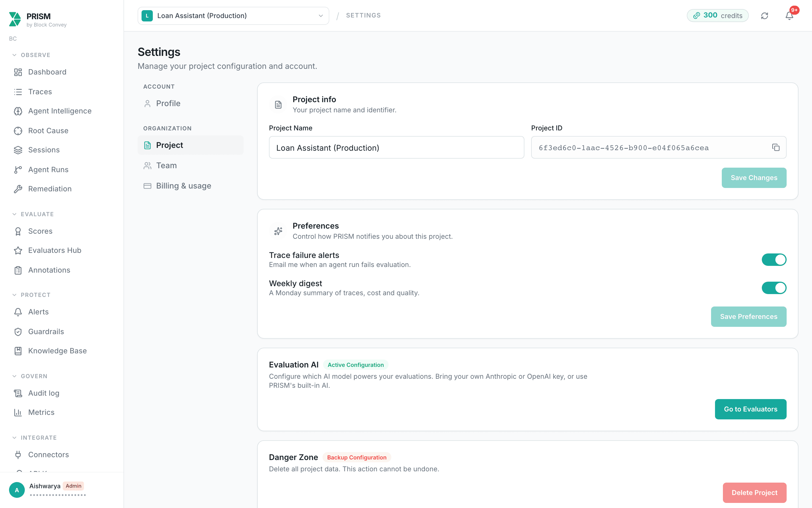This screenshot has height=508, width=812.
Task: Click the Metrics bar chart icon
Action: click(x=18, y=413)
